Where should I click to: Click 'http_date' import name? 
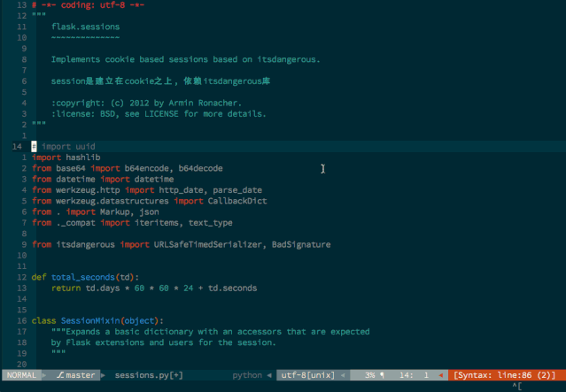click(x=181, y=190)
